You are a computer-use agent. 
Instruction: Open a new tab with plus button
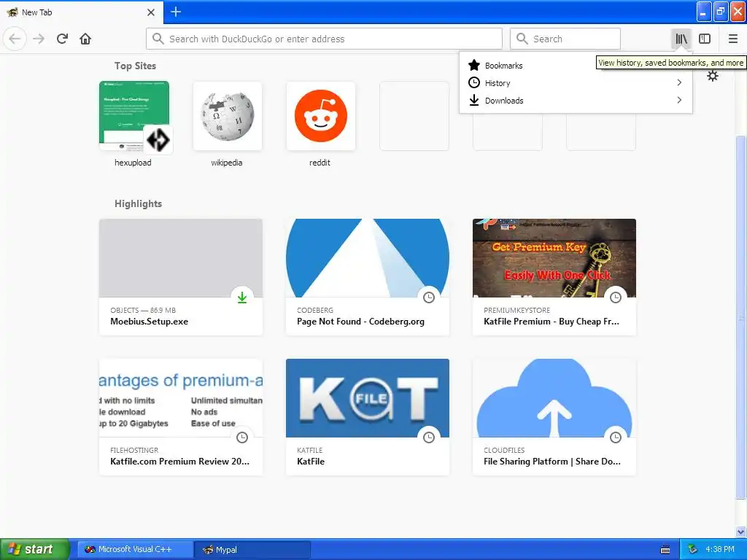click(x=176, y=12)
